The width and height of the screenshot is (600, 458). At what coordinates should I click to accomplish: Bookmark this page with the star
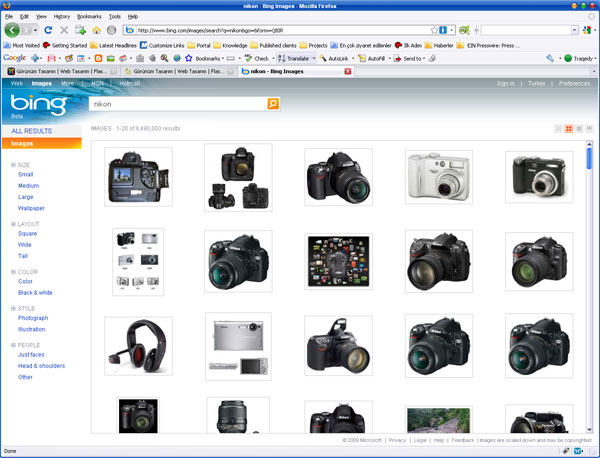tap(434, 30)
